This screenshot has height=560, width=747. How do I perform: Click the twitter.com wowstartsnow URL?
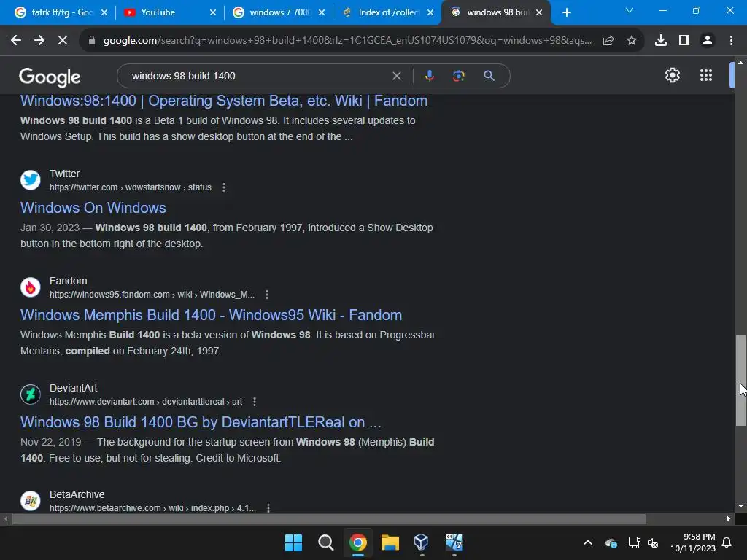coord(131,187)
